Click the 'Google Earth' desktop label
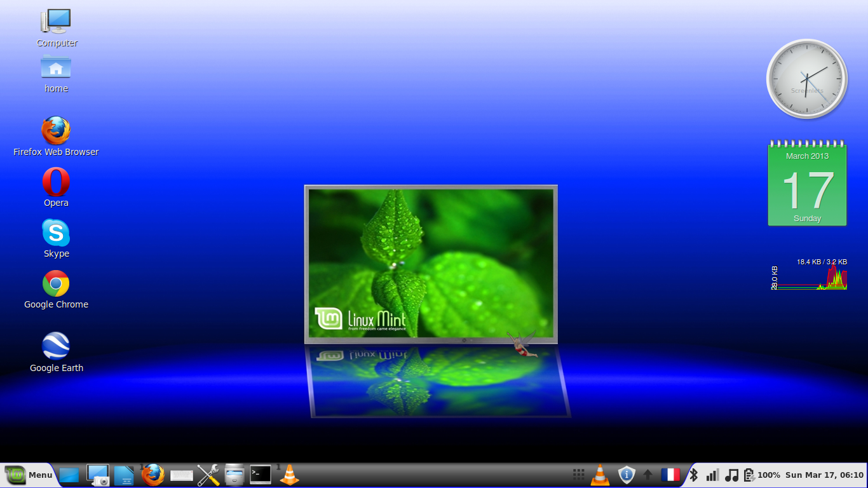The height and width of the screenshot is (488, 868). [57, 368]
